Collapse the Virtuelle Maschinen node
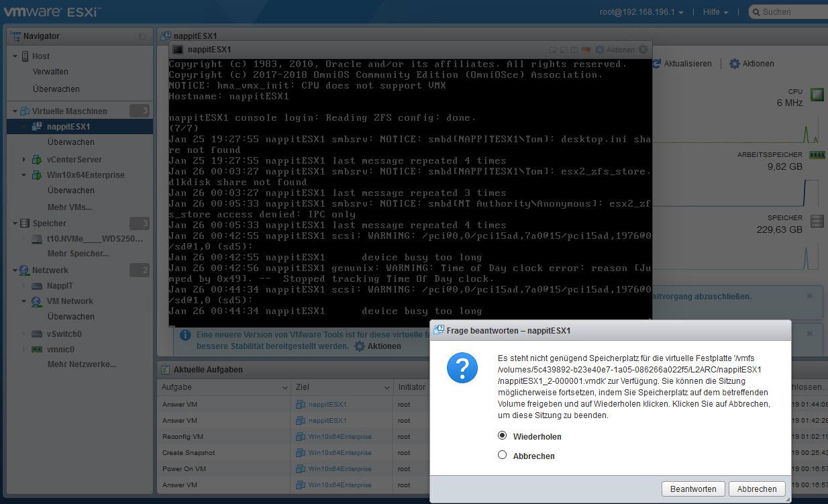 click(15, 111)
